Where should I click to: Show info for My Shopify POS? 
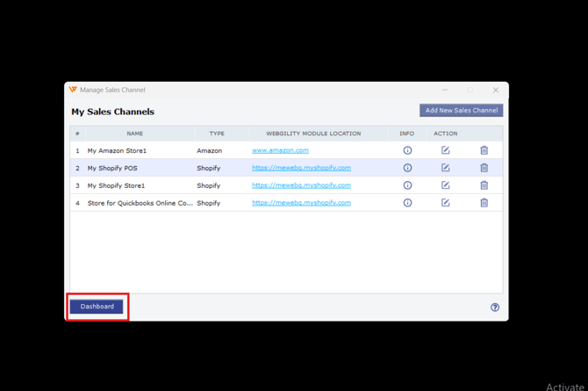pyautogui.click(x=407, y=168)
